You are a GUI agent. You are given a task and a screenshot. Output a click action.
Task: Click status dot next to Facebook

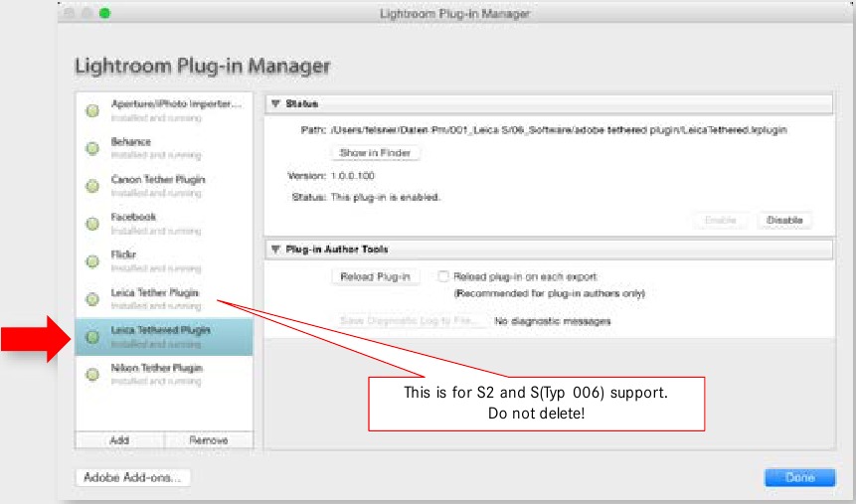point(92,224)
